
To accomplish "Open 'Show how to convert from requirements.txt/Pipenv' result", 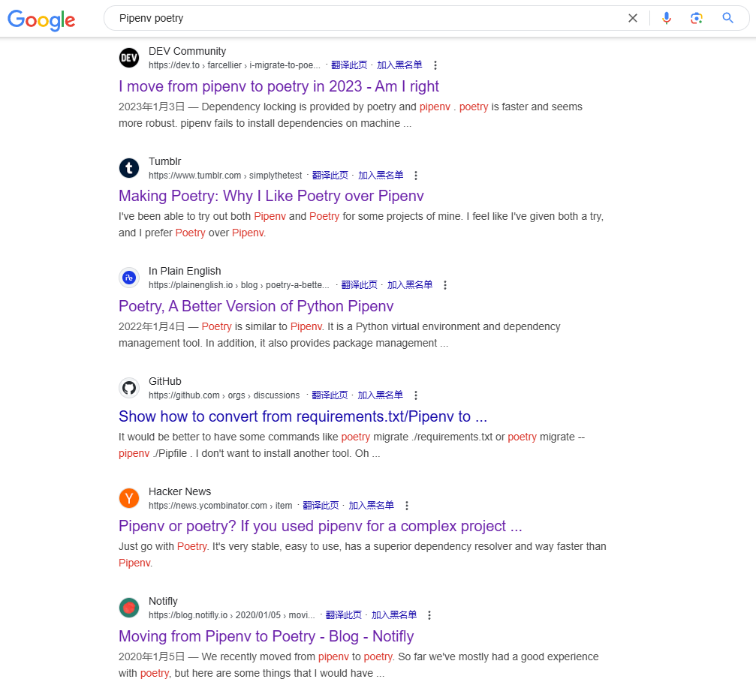I will click(x=303, y=416).
